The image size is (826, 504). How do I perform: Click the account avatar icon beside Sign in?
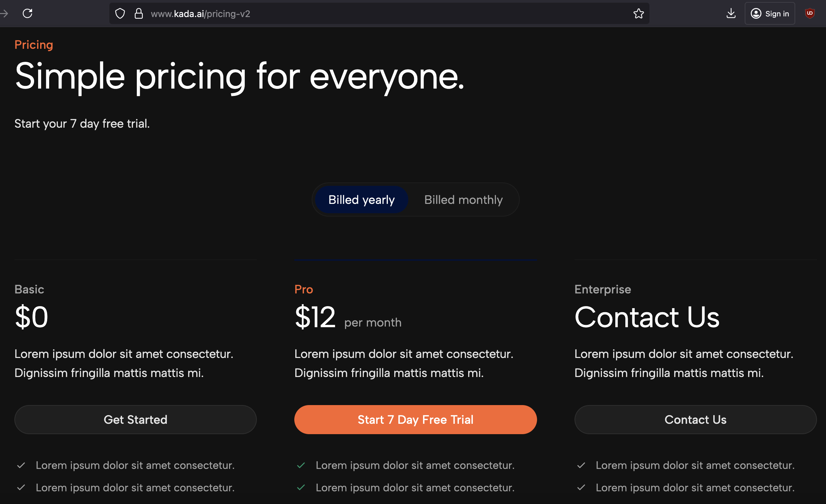(x=755, y=14)
